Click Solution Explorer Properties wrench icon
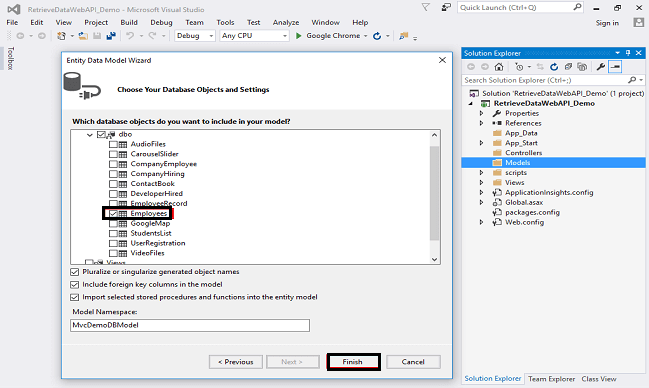649x388 pixels. [x=601, y=67]
